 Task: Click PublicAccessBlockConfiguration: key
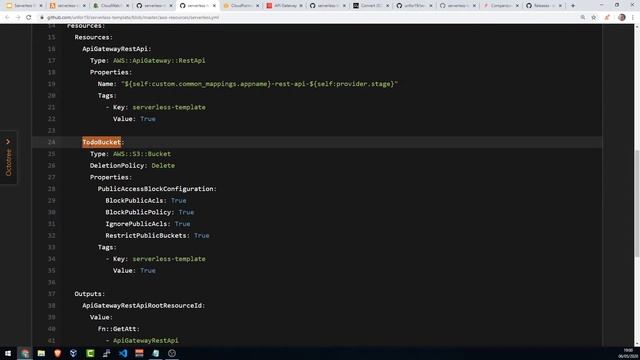pyautogui.click(x=157, y=189)
